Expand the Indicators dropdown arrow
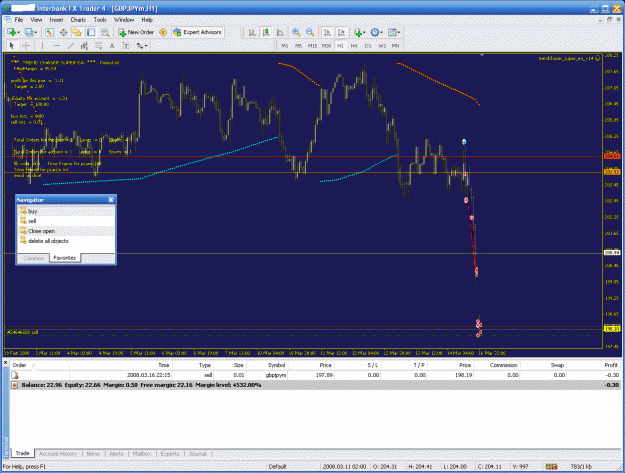Viewport: 625px width, 473px height. click(364, 33)
